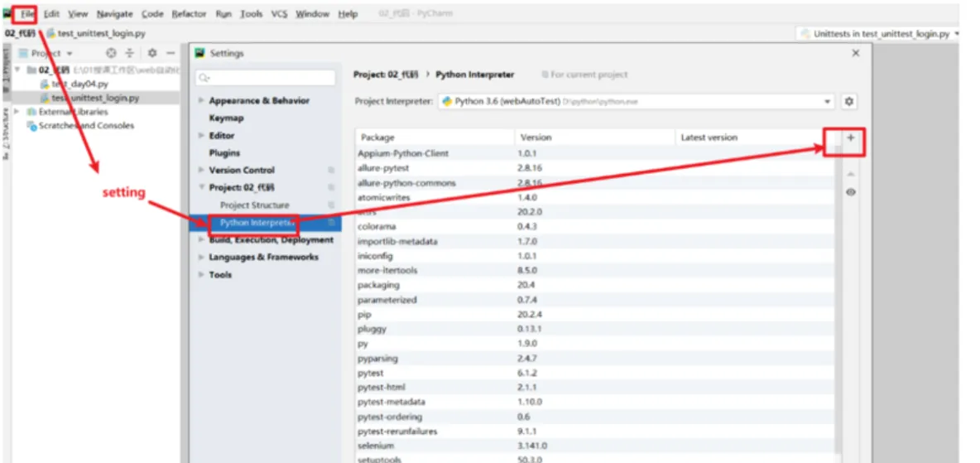Select the allure-python-commons package row
Screen dimensions: 980x463
(595, 183)
